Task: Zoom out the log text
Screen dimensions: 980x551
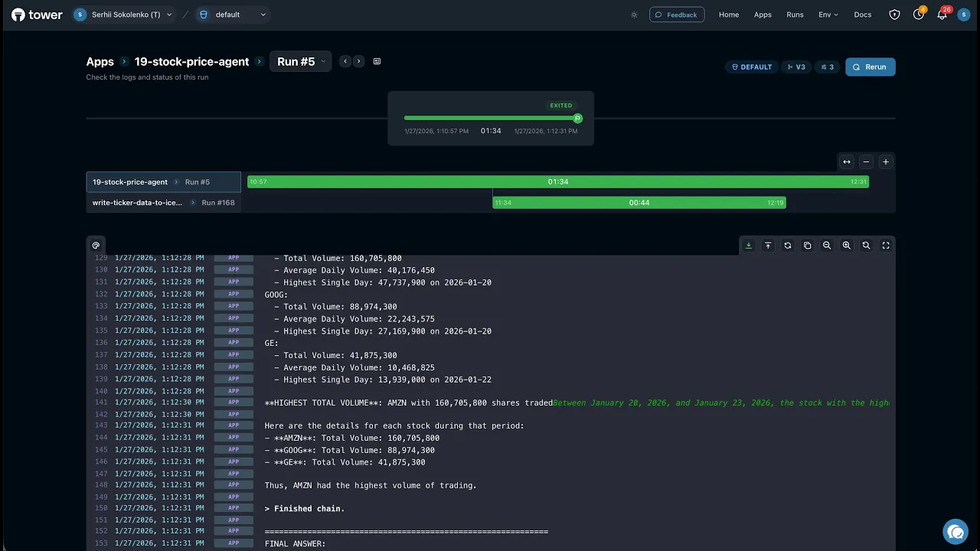Action: (827, 246)
